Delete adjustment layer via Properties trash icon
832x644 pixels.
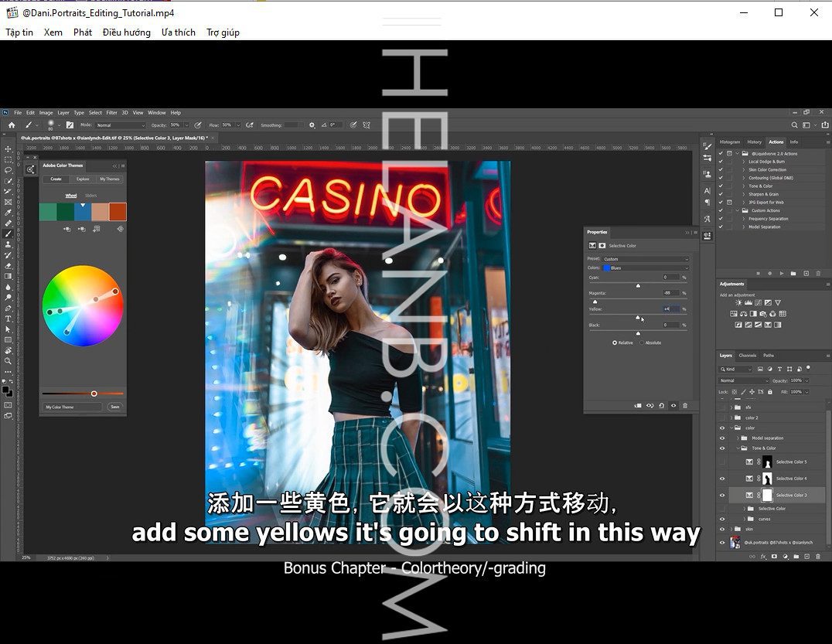(x=685, y=405)
